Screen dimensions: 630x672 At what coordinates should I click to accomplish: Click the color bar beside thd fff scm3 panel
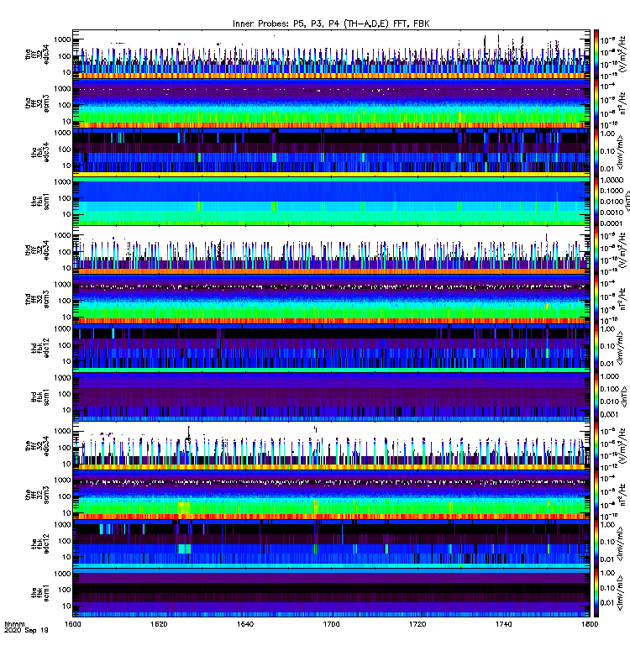[596, 299]
